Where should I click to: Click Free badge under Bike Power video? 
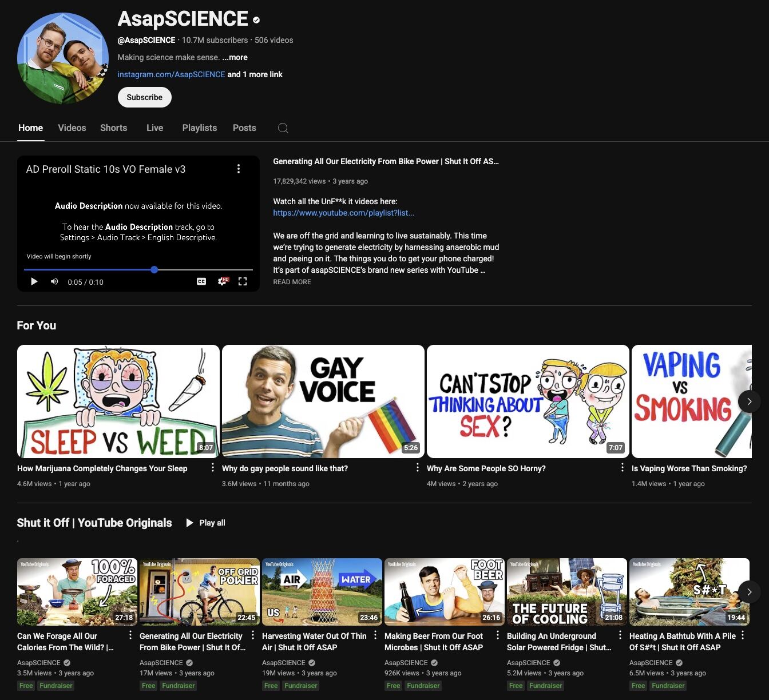click(x=149, y=686)
